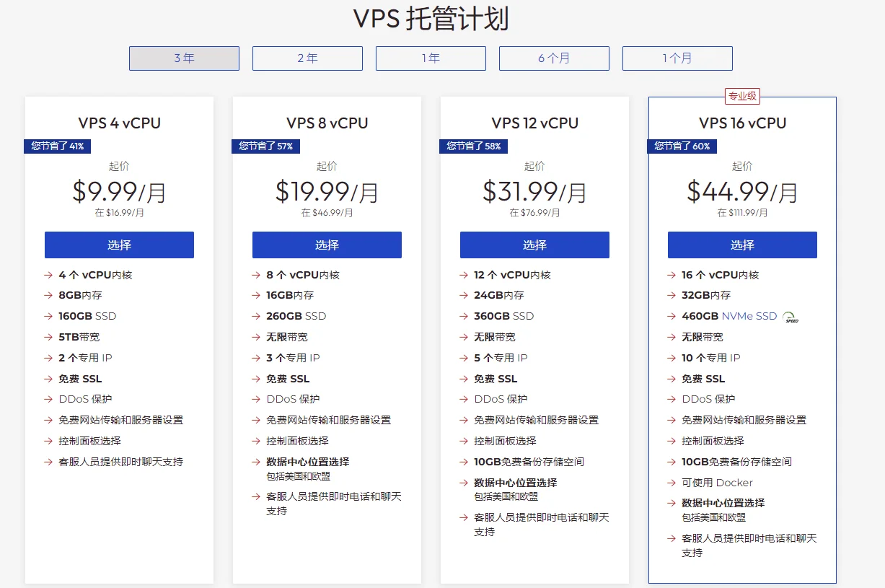885x588 pixels.
Task: Switch to the 1年 billing tab
Action: (431, 58)
